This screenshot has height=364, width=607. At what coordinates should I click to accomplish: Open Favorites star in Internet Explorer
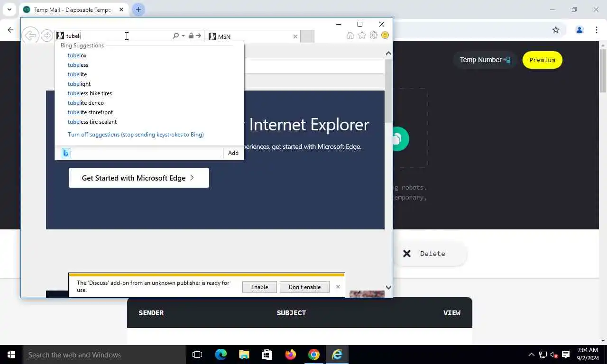tap(362, 36)
